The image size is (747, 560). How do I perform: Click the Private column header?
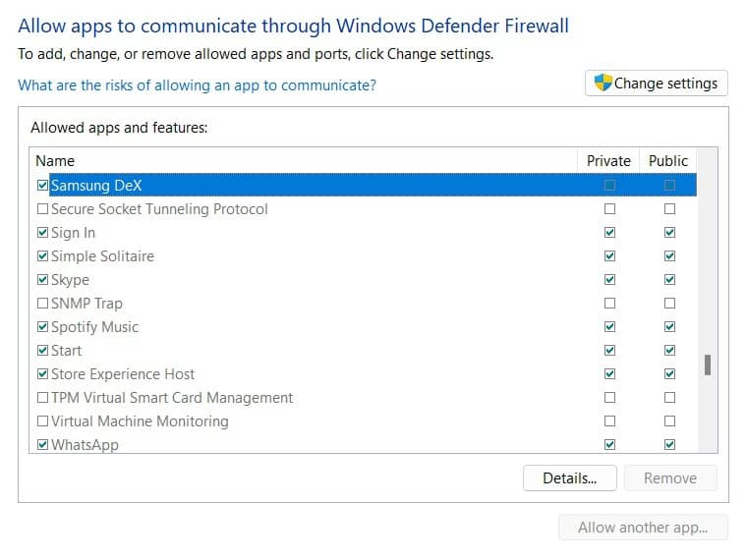pos(608,161)
